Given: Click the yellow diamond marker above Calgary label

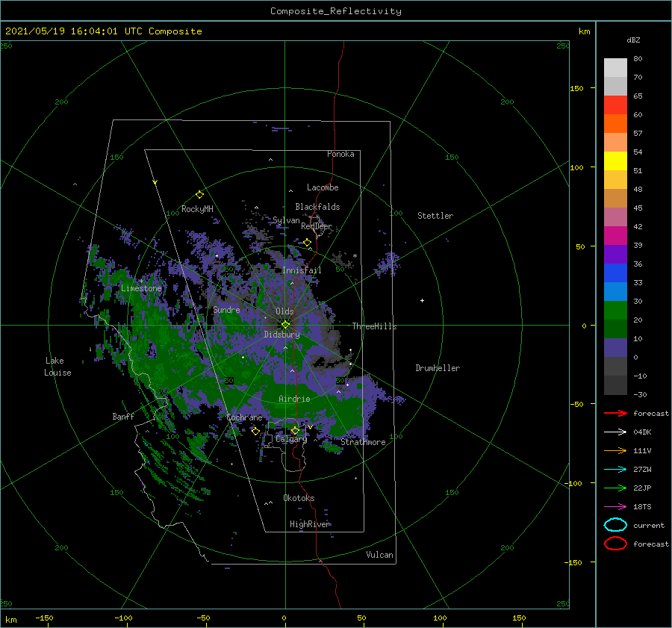Looking at the screenshot, I should click(295, 430).
